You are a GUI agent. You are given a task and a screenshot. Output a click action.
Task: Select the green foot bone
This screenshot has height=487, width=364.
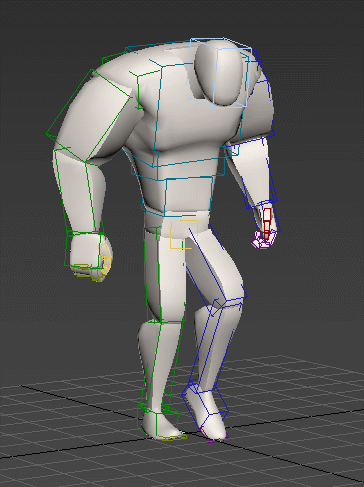tap(158, 421)
